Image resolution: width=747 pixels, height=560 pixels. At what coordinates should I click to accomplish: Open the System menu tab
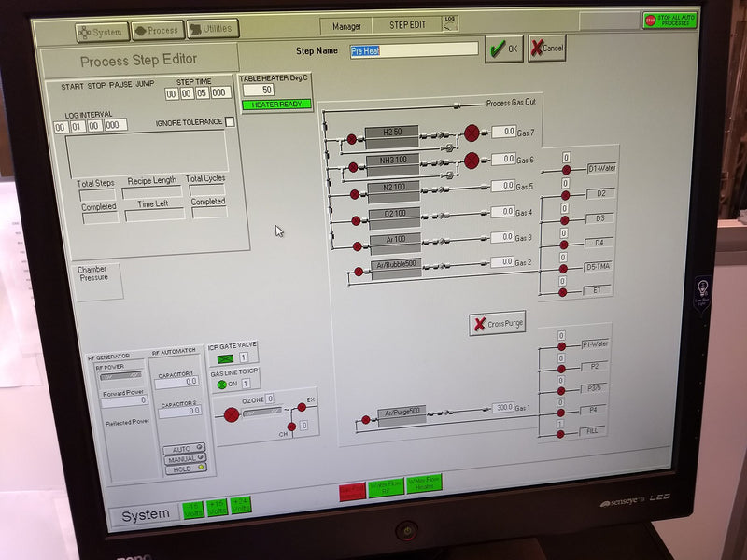coord(102,32)
